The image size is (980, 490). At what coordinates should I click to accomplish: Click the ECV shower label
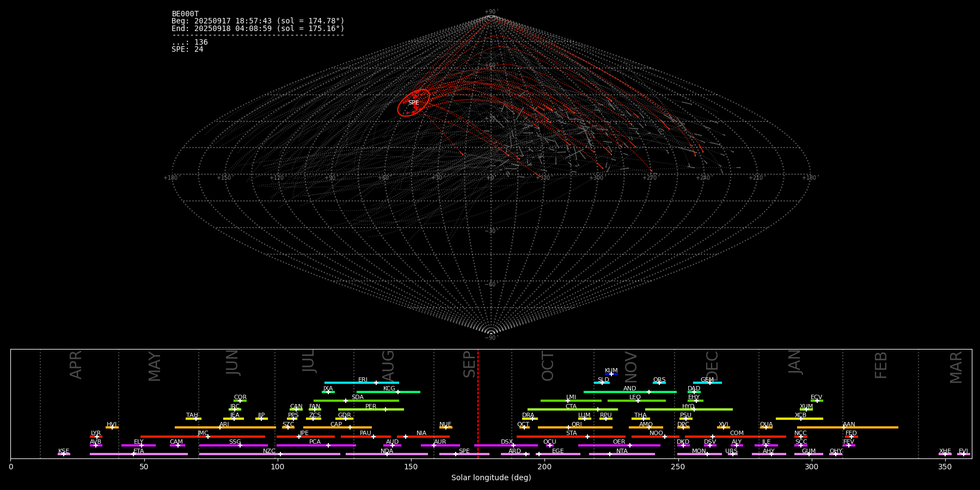pyautogui.click(x=817, y=397)
